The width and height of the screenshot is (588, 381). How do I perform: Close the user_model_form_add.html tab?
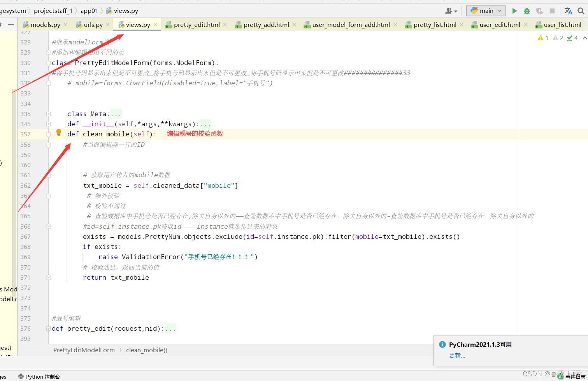tap(395, 25)
